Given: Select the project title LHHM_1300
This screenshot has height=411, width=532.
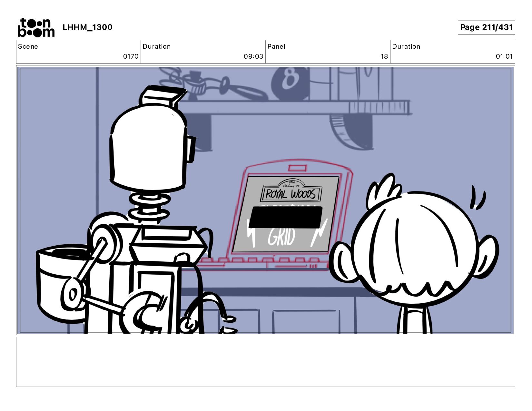Looking at the screenshot, I should point(87,27).
